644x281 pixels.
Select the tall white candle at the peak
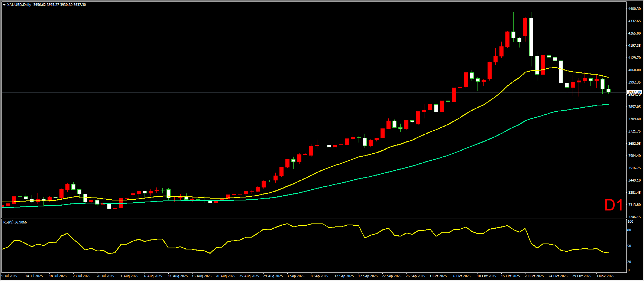point(531,36)
